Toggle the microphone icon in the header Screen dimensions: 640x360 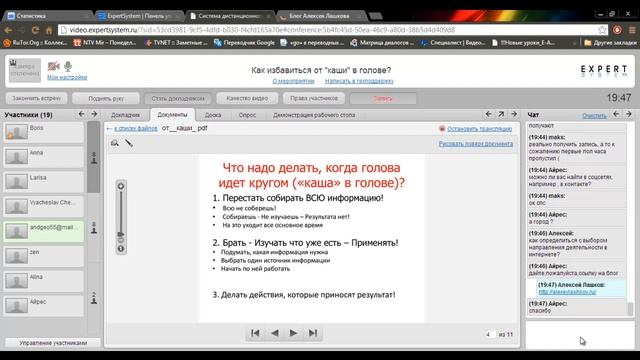pos(68,66)
